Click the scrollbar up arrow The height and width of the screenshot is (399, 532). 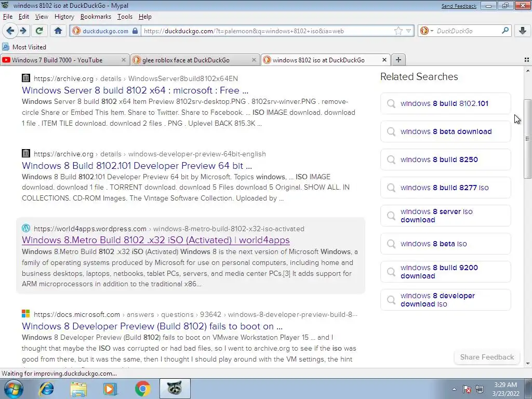(528, 71)
